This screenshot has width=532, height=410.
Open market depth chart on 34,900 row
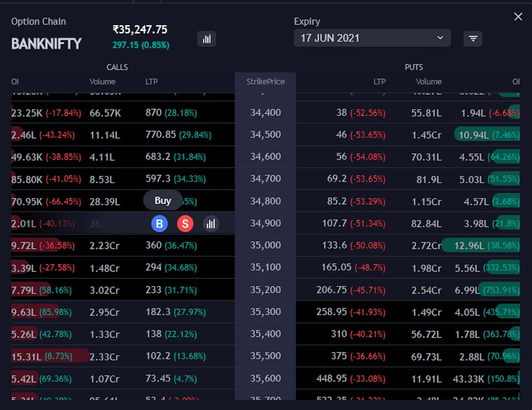211,224
